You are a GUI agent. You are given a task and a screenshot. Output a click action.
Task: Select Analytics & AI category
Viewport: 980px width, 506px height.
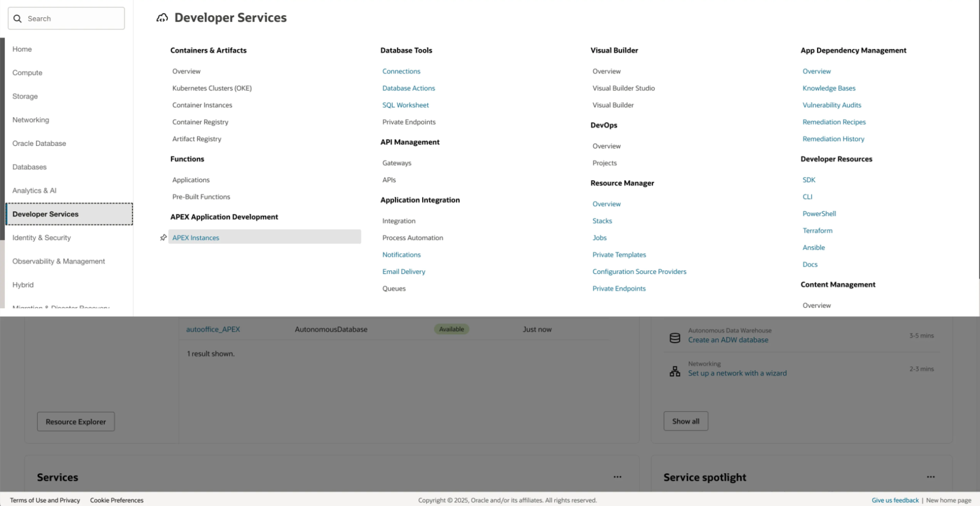(x=34, y=191)
